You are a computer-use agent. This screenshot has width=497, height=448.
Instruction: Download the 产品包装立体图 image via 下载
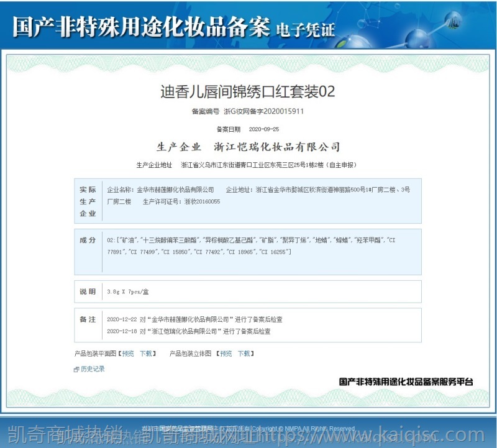tap(244, 354)
